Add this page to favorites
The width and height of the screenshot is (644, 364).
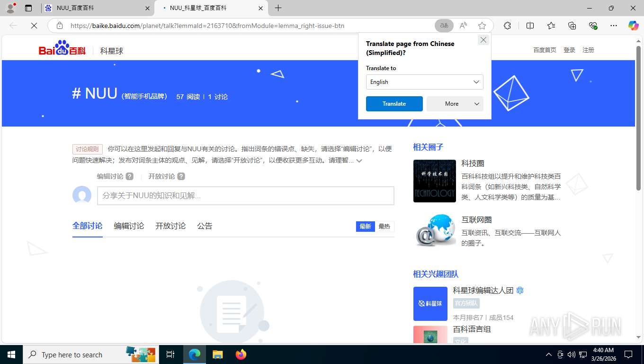482,26
